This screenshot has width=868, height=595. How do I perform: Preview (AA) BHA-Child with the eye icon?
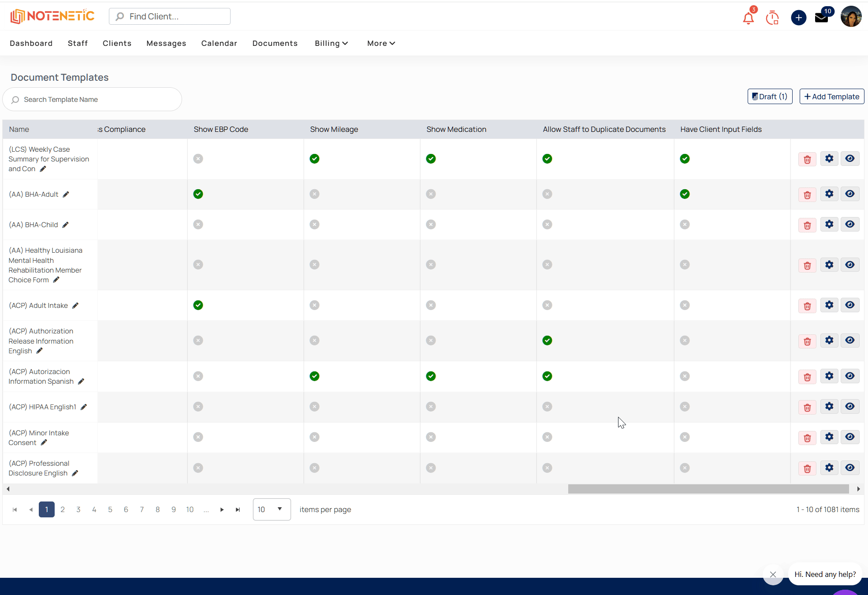tap(850, 224)
